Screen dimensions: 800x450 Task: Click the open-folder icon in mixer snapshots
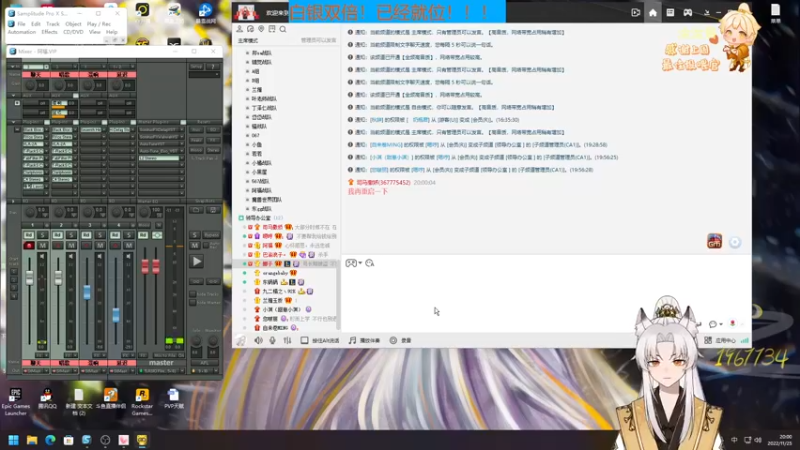[196, 210]
